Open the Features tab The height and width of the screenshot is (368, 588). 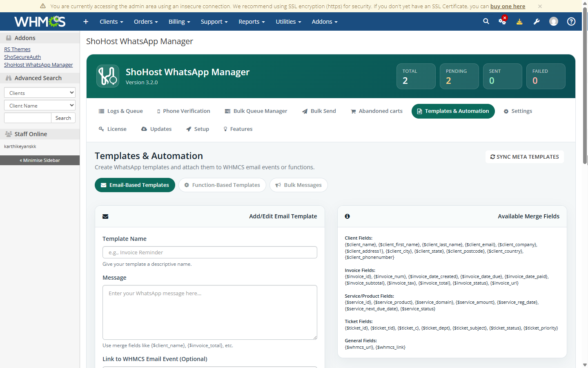point(238,129)
